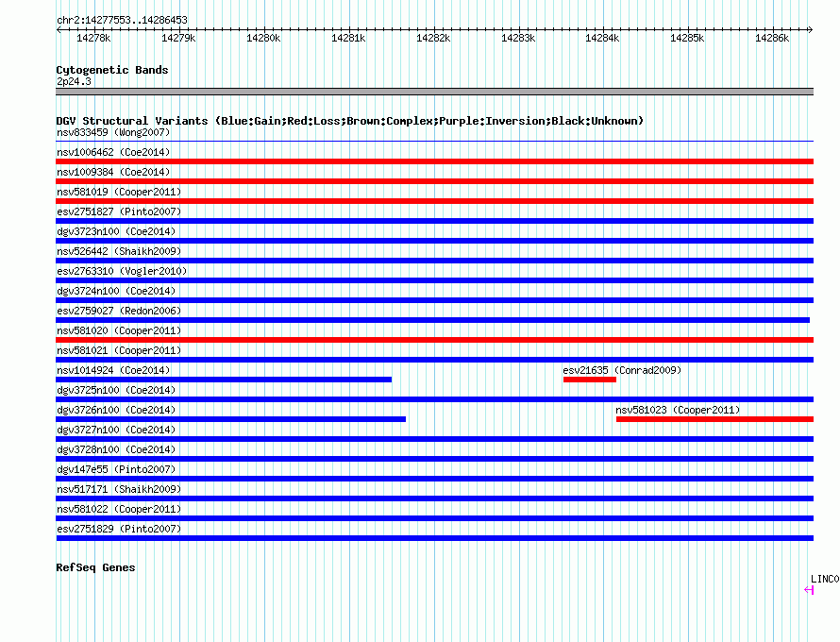Click the nsv517171 (Shaikh2009) label

[x=119, y=489]
